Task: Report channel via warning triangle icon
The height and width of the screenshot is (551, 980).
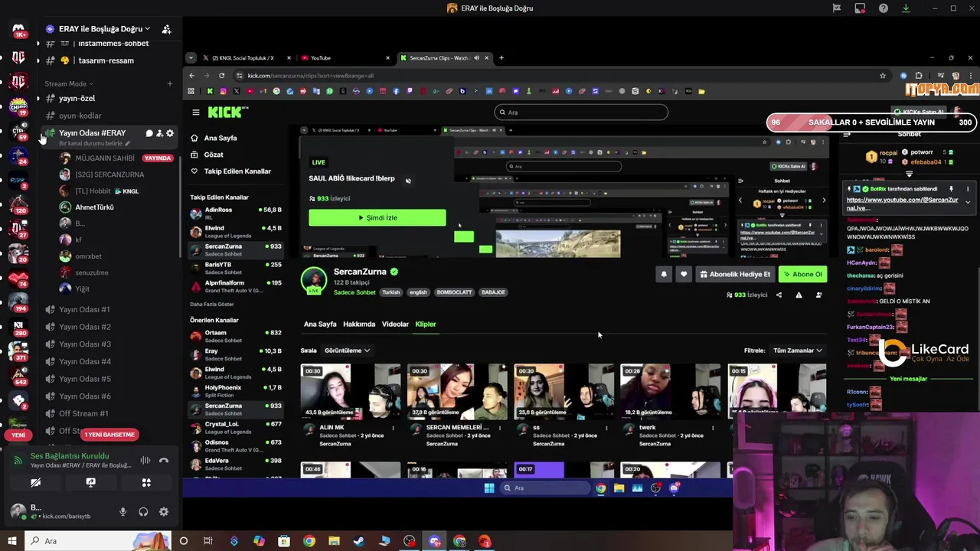Action: click(x=799, y=295)
